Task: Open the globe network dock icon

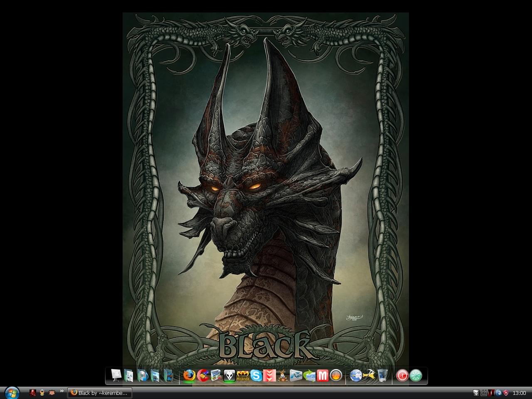Action: tap(356, 375)
